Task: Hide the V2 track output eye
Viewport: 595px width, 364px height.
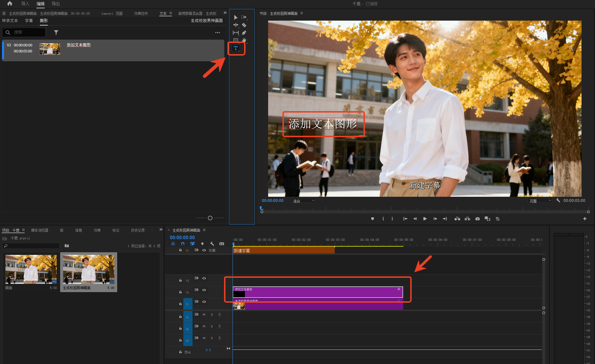Action: pyautogui.click(x=204, y=290)
